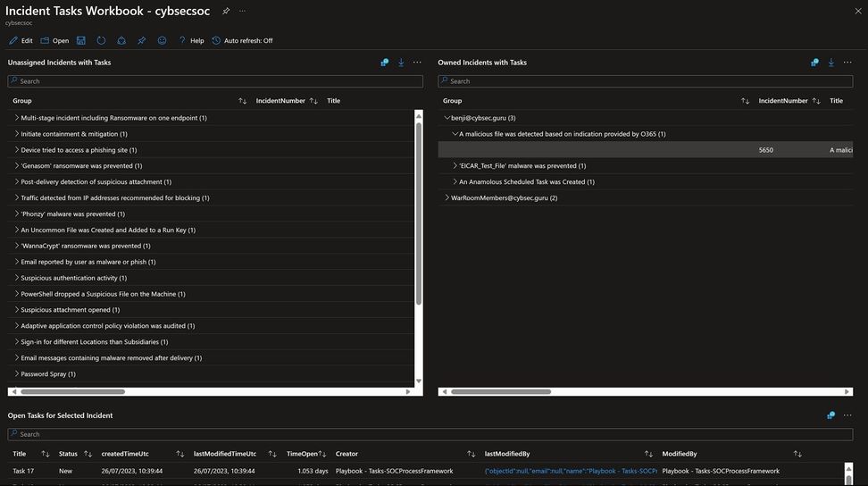Click the Owned Incidents search field

point(646,80)
